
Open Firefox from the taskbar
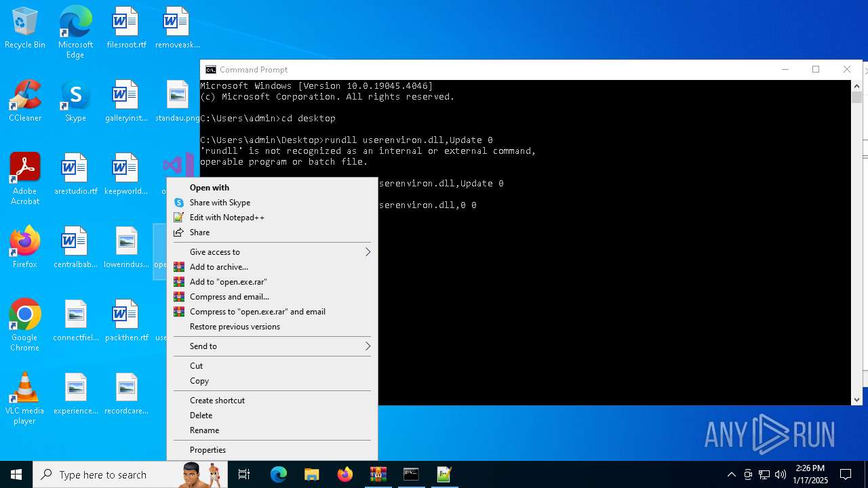coord(345,474)
